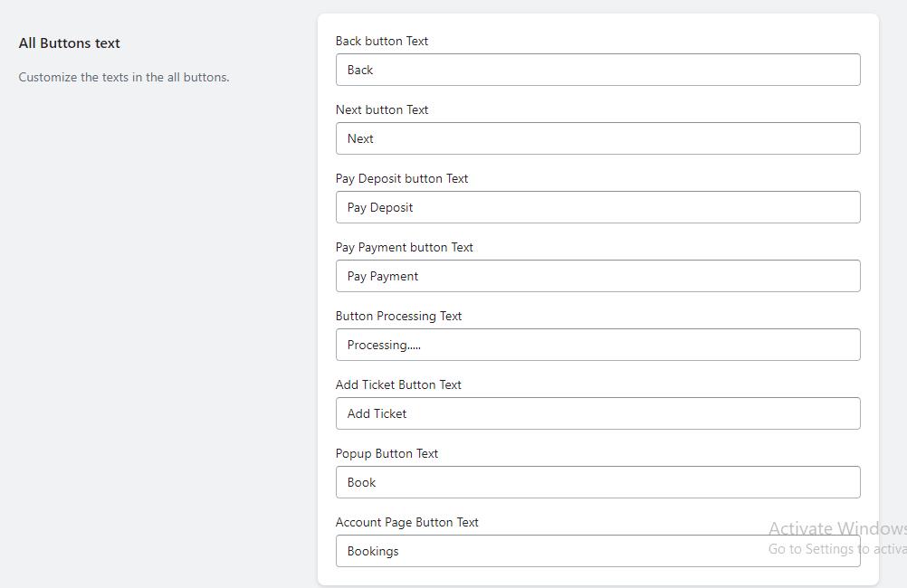Click the input field containing "Bookings"
The image size is (907, 588).
coord(543,551)
